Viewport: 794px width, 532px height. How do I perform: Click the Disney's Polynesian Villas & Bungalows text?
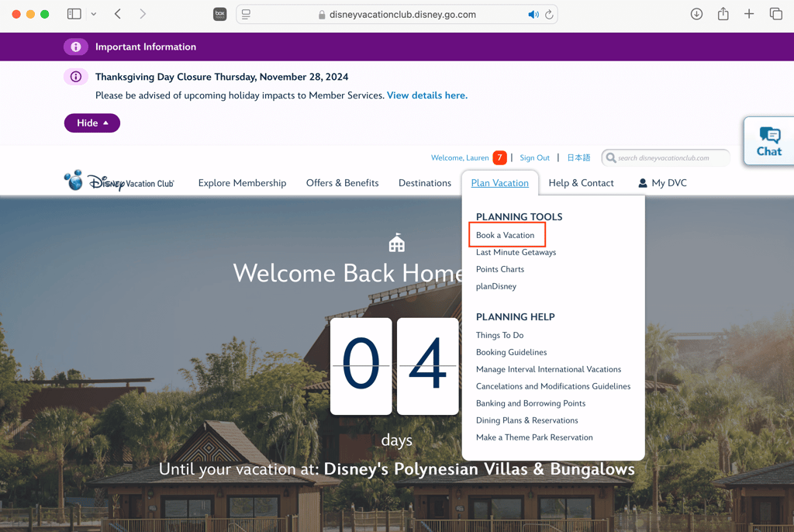[479, 469]
